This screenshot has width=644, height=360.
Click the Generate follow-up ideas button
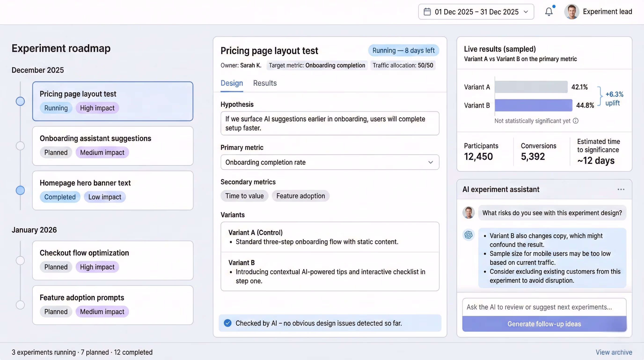(544, 324)
